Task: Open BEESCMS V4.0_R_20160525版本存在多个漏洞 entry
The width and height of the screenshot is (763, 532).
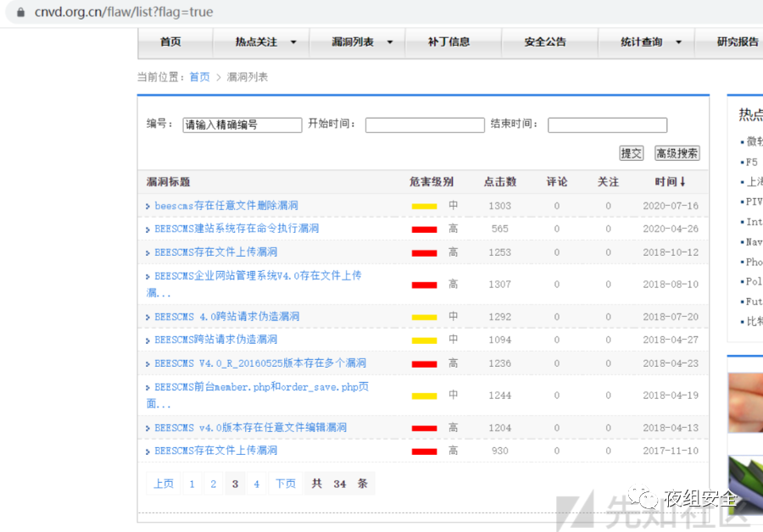Action: pyautogui.click(x=260, y=363)
